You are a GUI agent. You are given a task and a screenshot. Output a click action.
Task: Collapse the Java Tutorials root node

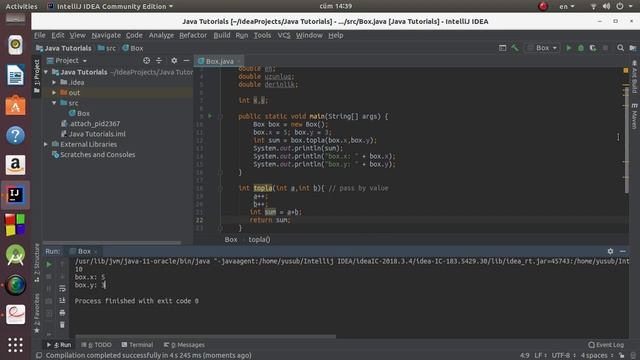(46, 72)
